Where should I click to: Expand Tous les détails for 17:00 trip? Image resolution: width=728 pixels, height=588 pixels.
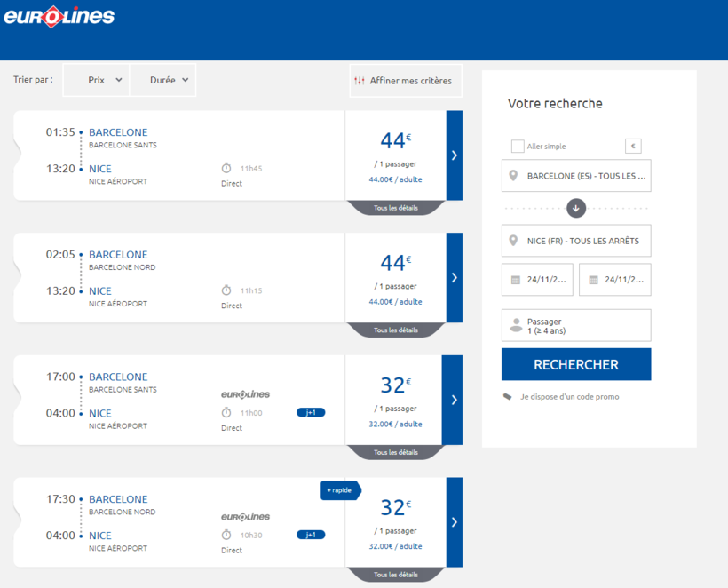click(395, 452)
